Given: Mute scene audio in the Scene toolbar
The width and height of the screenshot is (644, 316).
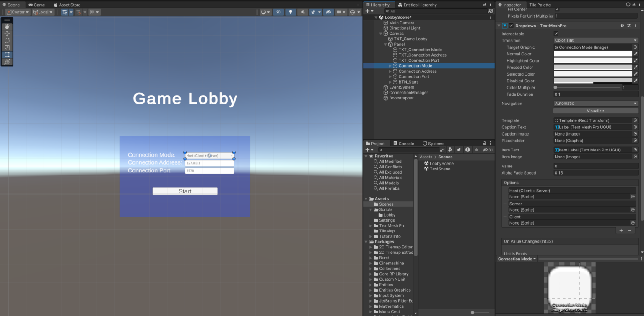Looking at the screenshot, I should pyautogui.click(x=302, y=12).
